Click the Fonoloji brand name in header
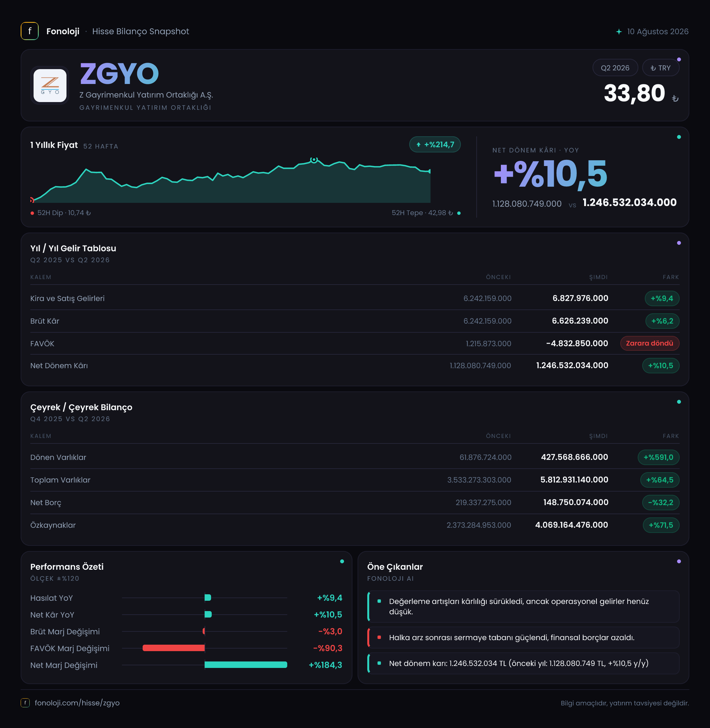The height and width of the screenshot is (728, 710). tap(63, 31)
